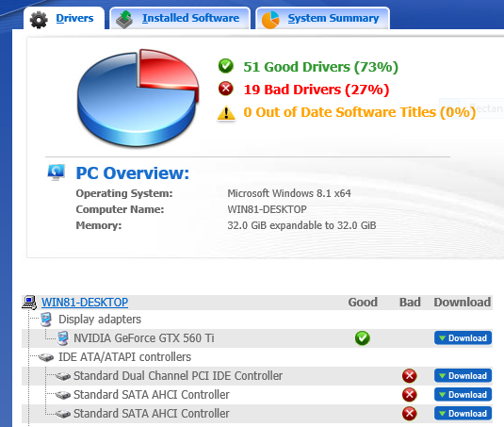Click the Download column header
Viewport: 504px width, 427px height.
[x=463, y=303]
